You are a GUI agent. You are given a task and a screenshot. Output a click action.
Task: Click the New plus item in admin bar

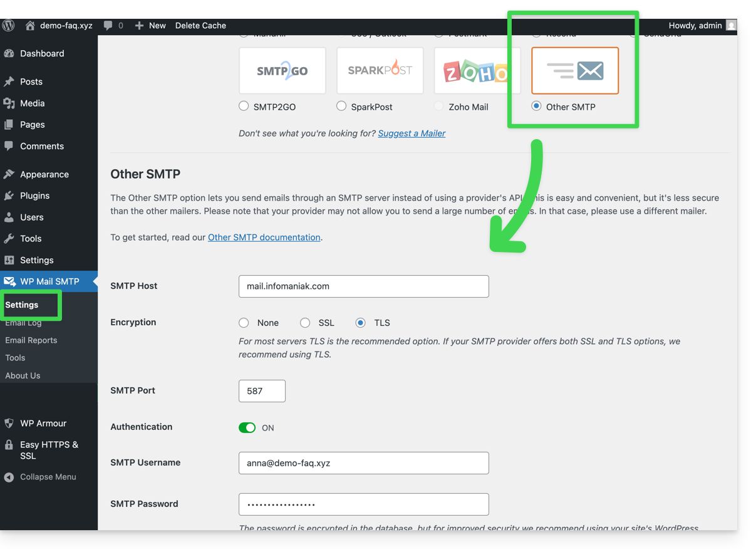point(150,26)
